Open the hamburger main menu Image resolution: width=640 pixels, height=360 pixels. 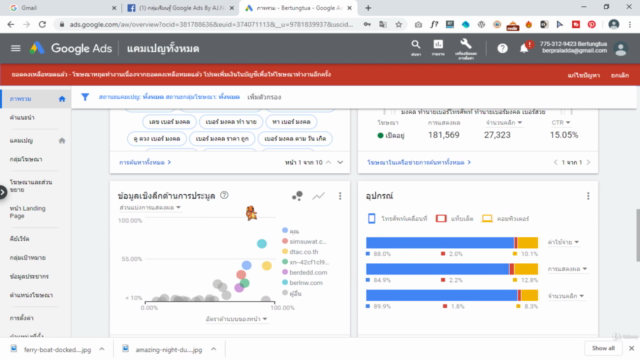(16, 49)
